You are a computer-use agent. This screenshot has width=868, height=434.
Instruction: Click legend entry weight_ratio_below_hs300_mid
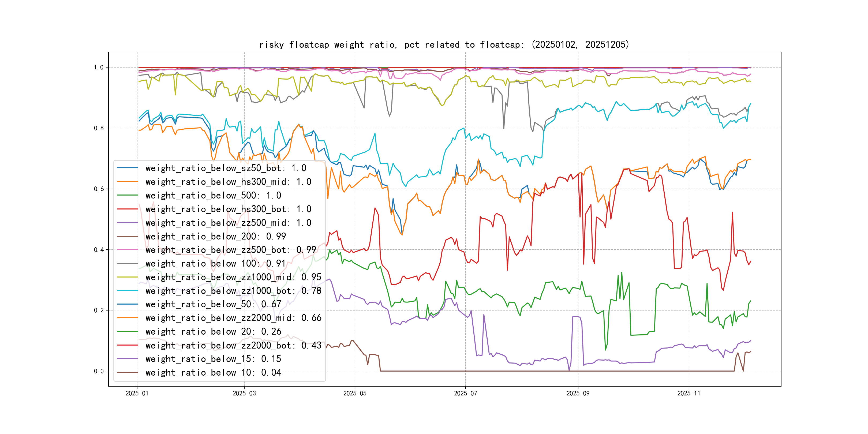point(228,182)
